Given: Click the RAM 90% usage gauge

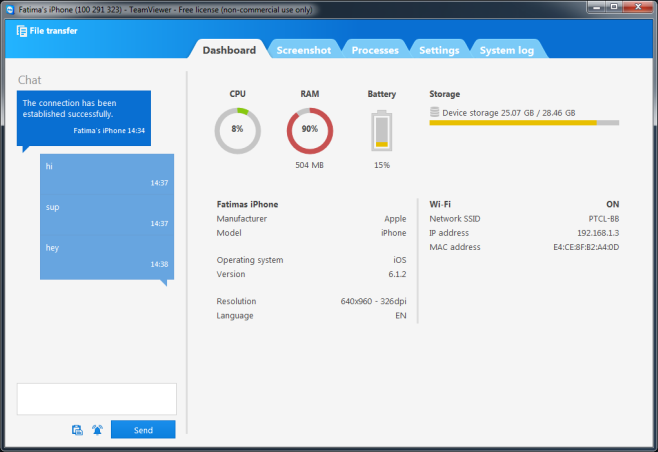Looking at the screenshot, I should 310,131.
